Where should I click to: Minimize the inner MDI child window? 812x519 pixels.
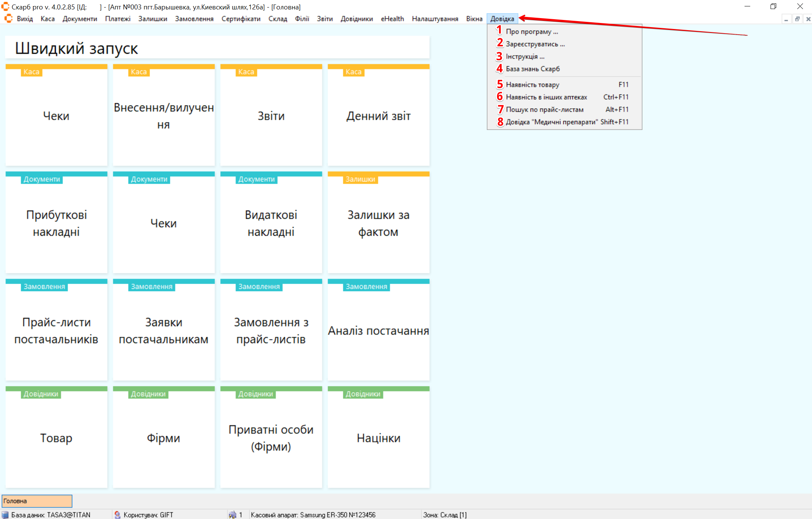(x=786, y=19)
